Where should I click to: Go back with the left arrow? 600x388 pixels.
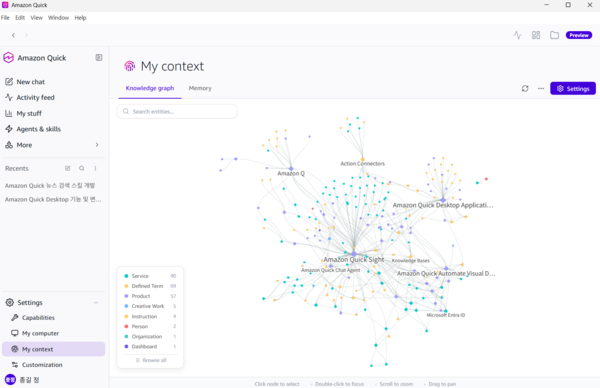tap(13, 35)
